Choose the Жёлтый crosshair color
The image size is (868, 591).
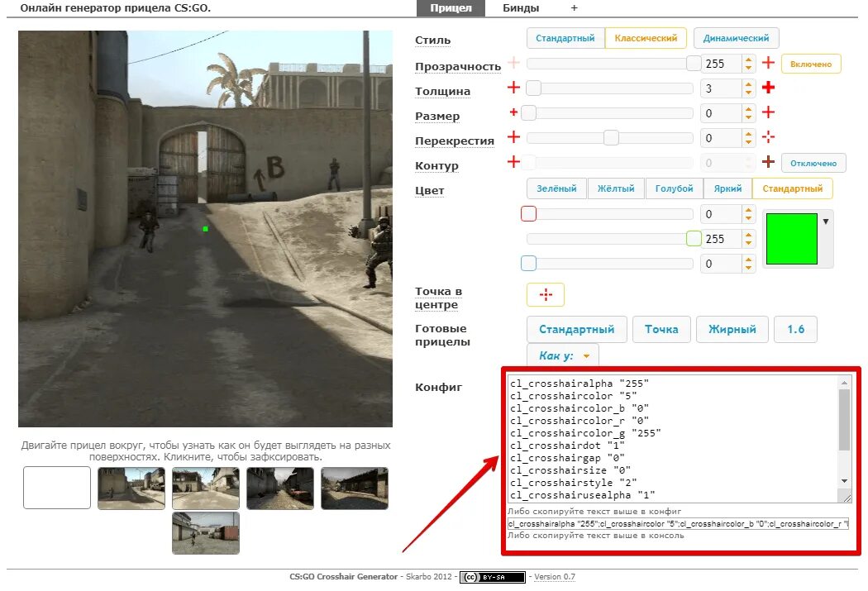pos(616,188)
